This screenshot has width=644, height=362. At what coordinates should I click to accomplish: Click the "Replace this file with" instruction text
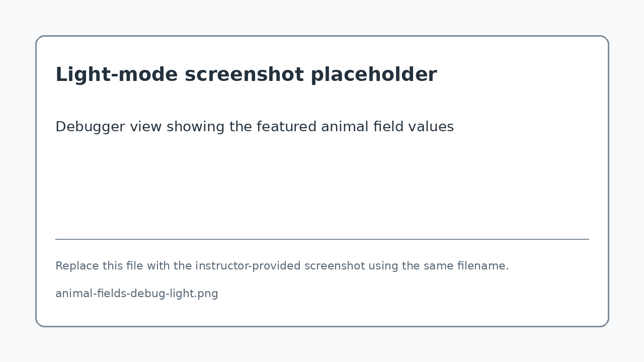(282, 265)
